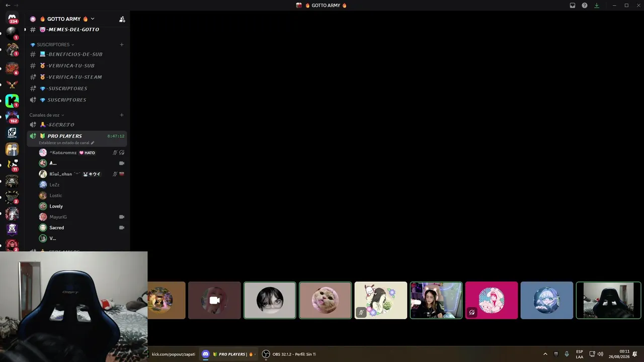Collapse the SUSCRIPTORES category
The image size is (644, 362).
click(x=52, y=45)
